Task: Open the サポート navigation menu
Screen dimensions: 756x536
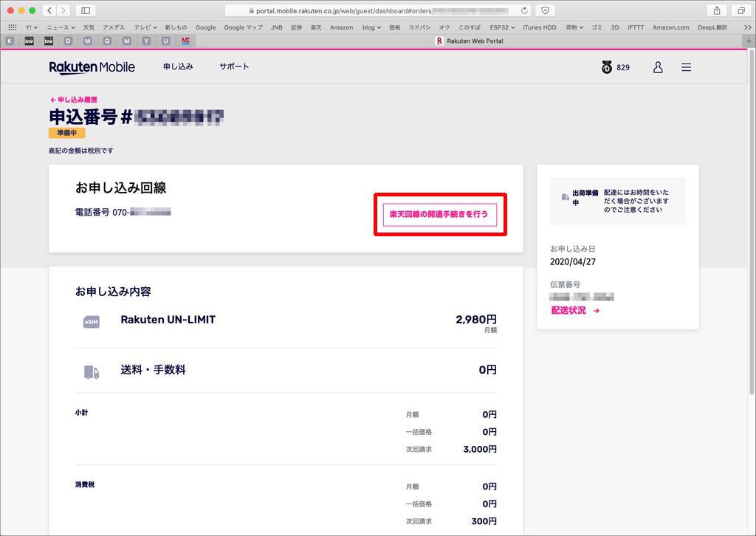Action: point(234,66)
